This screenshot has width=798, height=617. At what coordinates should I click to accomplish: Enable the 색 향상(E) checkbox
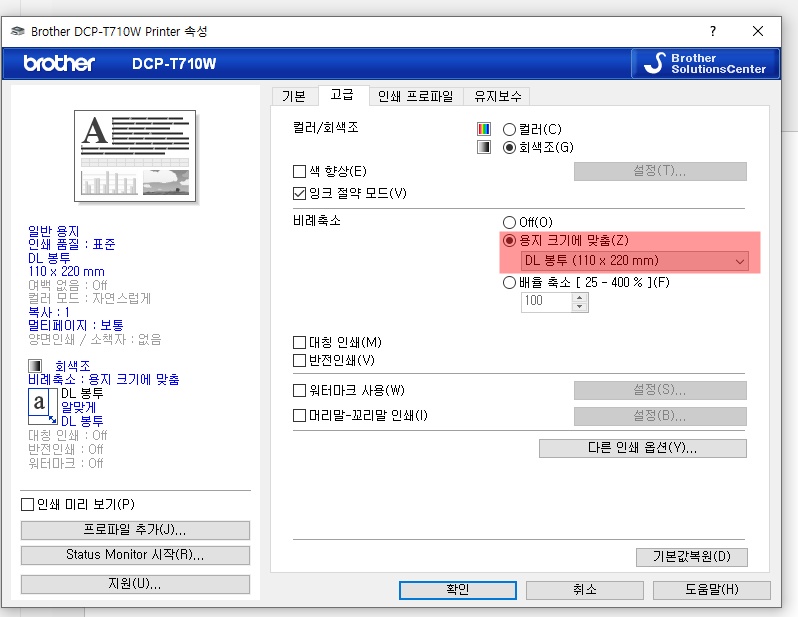[299, 171]
